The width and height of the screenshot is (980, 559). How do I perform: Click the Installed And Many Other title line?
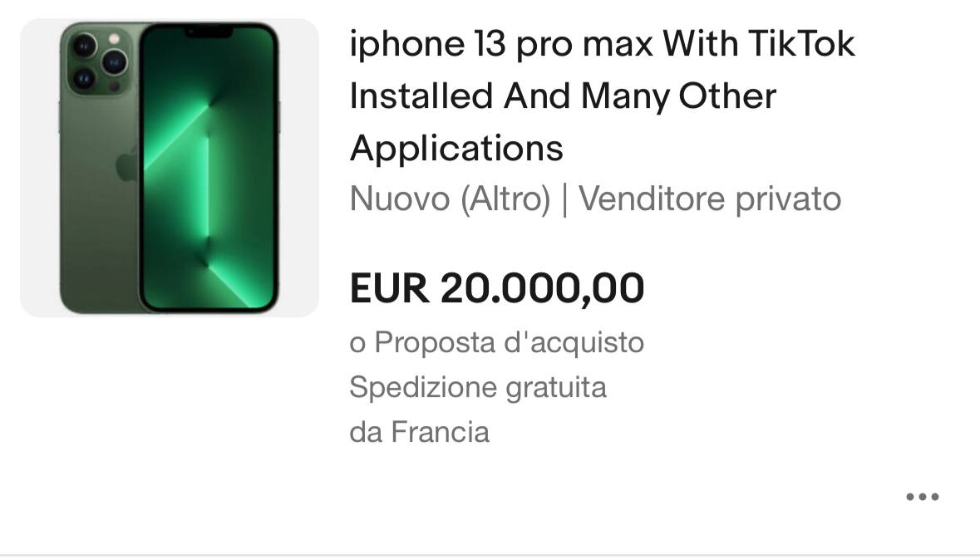click(563, 96)
